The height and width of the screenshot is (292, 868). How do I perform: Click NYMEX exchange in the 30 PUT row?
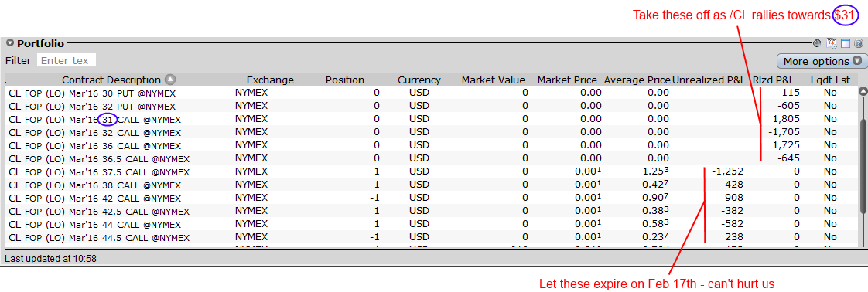(251, 93)
